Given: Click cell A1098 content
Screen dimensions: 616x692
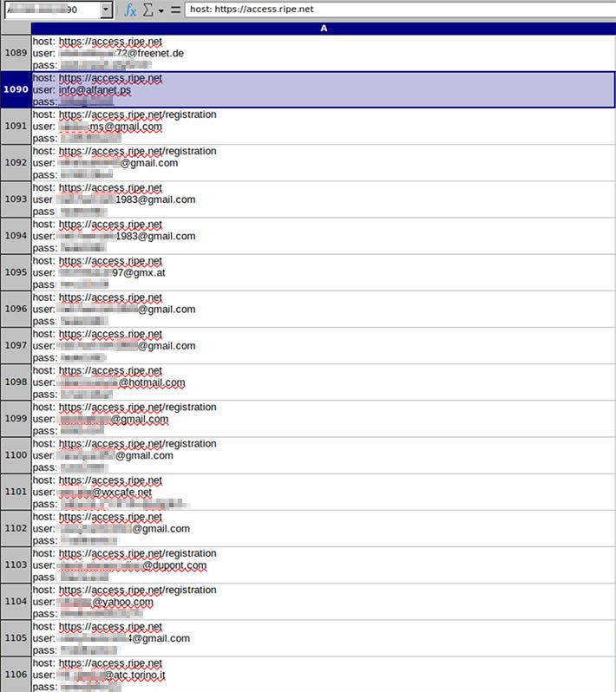Looking at the screenshot, I should click(324, 382).
